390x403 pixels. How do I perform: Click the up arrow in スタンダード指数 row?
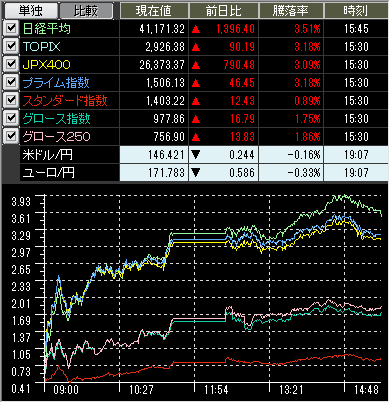coord(196,101)
